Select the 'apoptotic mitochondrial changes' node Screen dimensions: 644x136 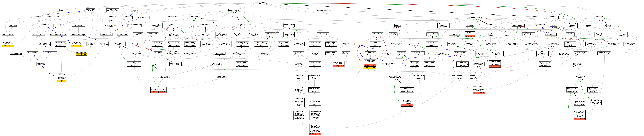click(388, 64)
